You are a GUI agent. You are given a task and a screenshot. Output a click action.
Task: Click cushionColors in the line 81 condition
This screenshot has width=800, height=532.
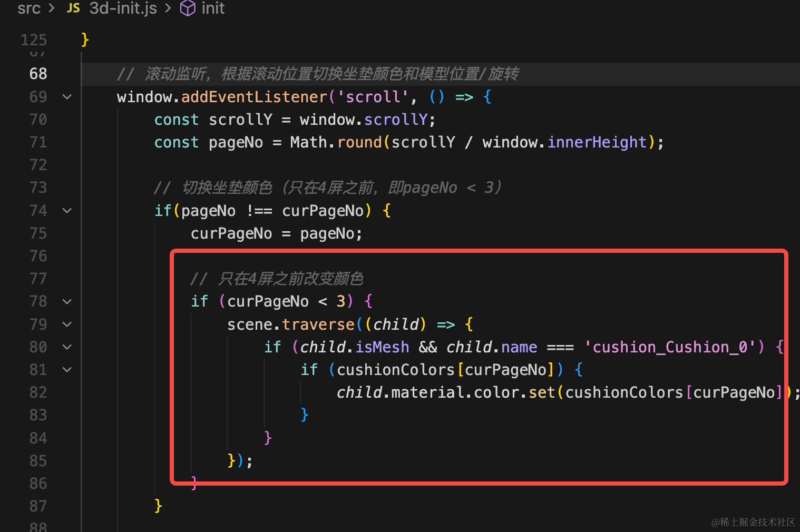(x=395, y=370)
